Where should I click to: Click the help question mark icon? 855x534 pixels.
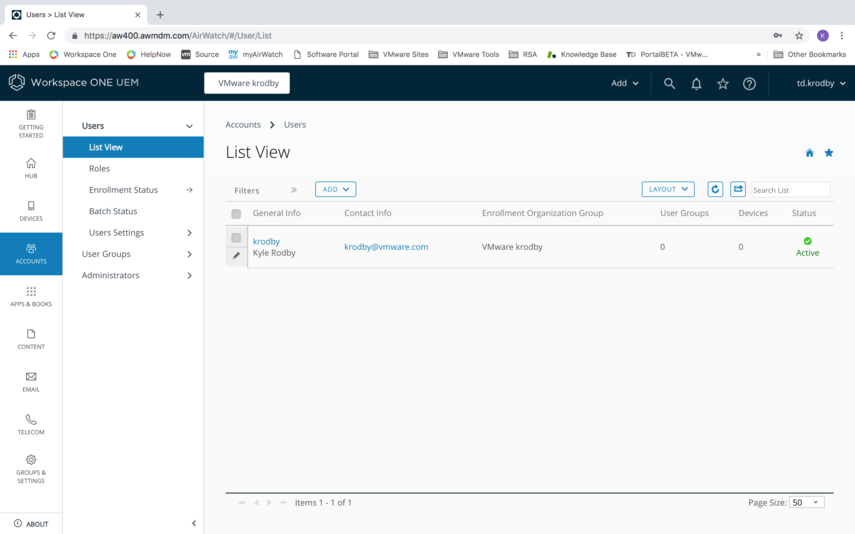coord(749,84)
